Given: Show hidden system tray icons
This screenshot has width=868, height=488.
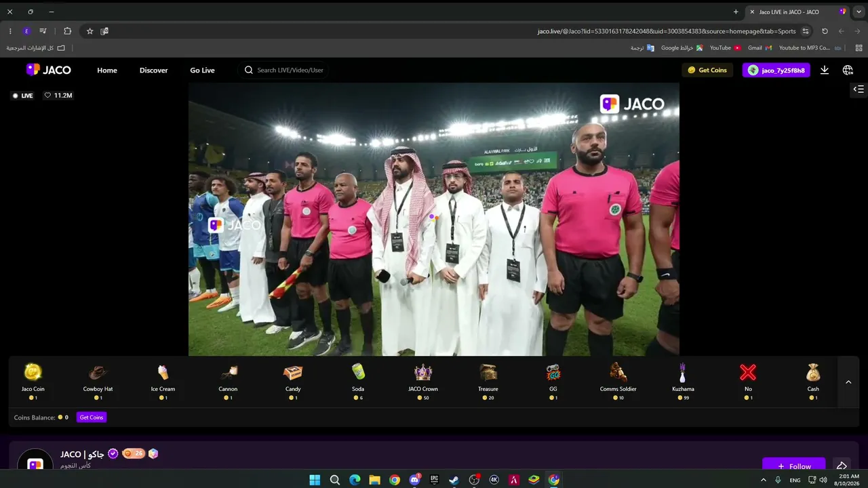Looking at the screenshot, I should (763, 480).
